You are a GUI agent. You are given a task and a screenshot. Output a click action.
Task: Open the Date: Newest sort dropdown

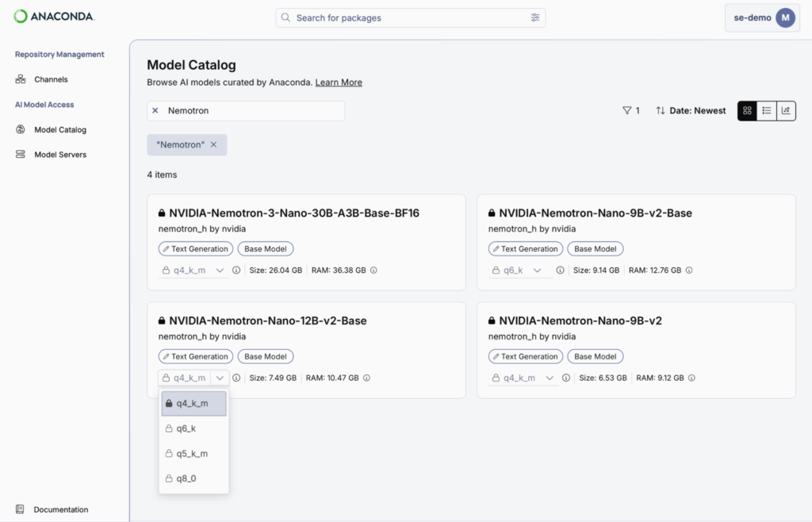click(x=691, y=111)
